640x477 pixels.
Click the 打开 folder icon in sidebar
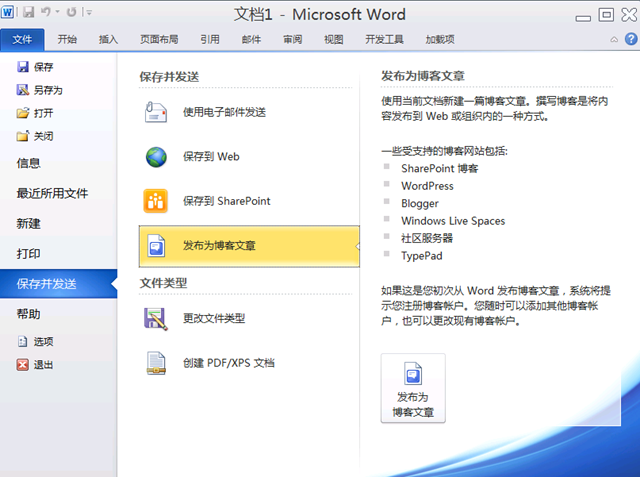[23, 113]
